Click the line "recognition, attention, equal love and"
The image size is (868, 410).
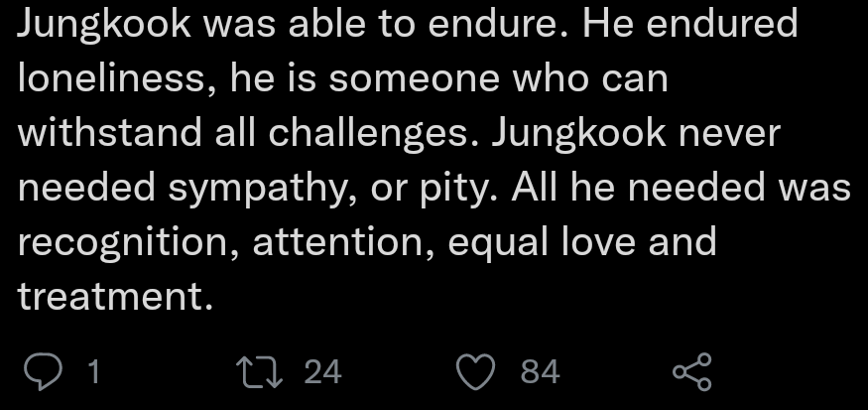click(x=367, y=243)
